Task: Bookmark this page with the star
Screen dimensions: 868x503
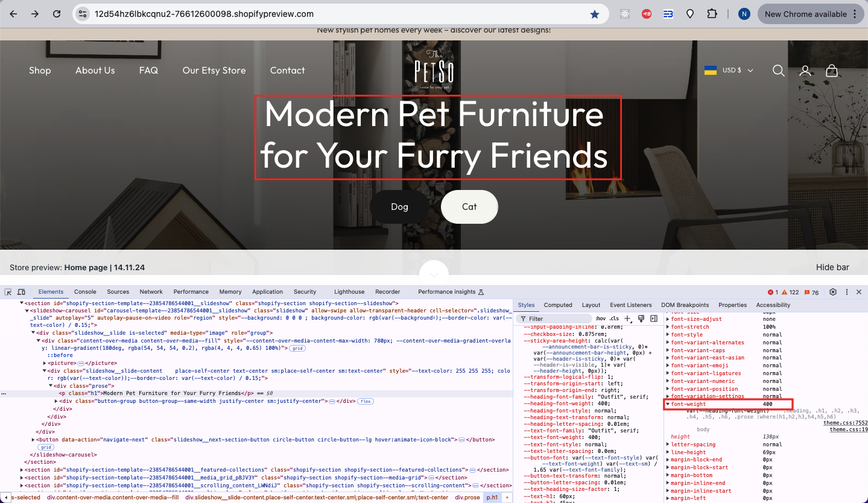Action: (x=595, y=14)
